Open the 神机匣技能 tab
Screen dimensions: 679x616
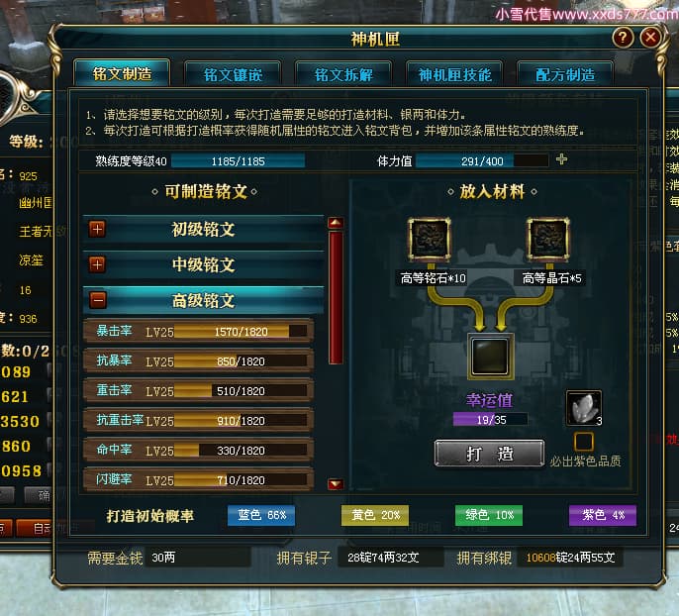pos(454,74)
